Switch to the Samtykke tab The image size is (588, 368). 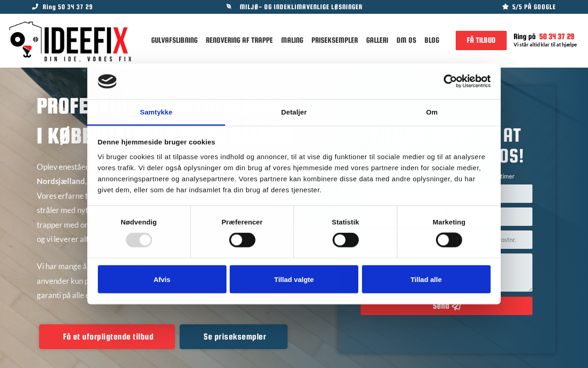[x=156, y=112]
